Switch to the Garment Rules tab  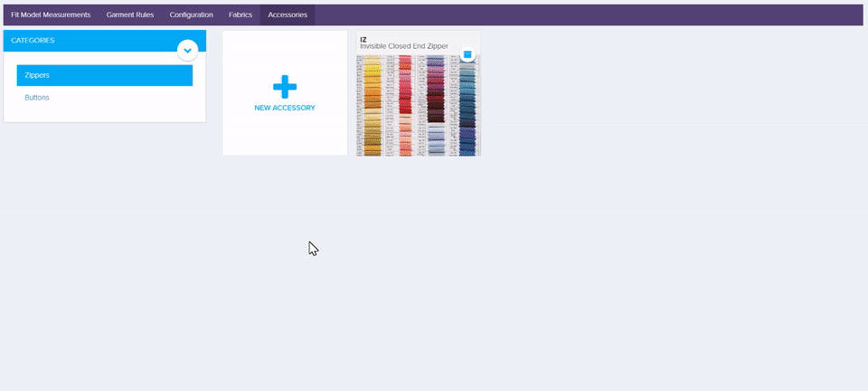(130, 15)
